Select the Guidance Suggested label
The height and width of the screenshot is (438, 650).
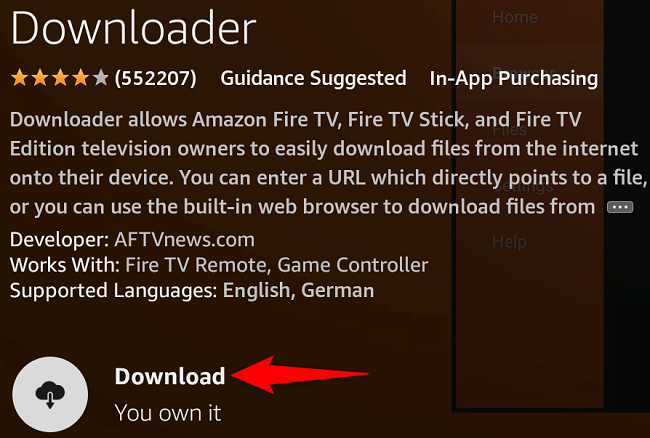(313, 78)
